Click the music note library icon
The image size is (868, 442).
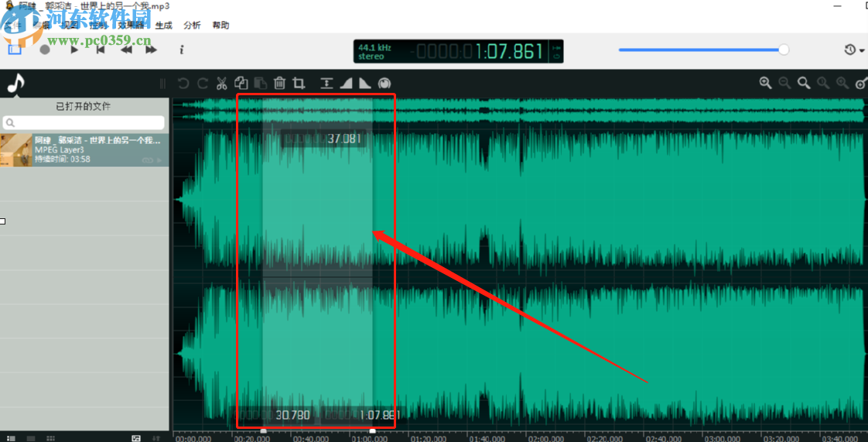(x=16, y=83)
